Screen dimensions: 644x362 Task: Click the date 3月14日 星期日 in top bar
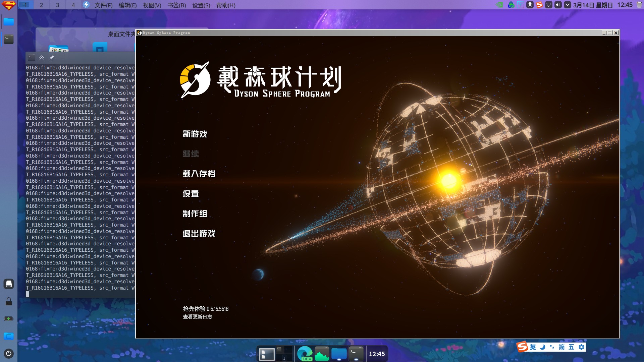pyautogui.click(x=593, y=5)
